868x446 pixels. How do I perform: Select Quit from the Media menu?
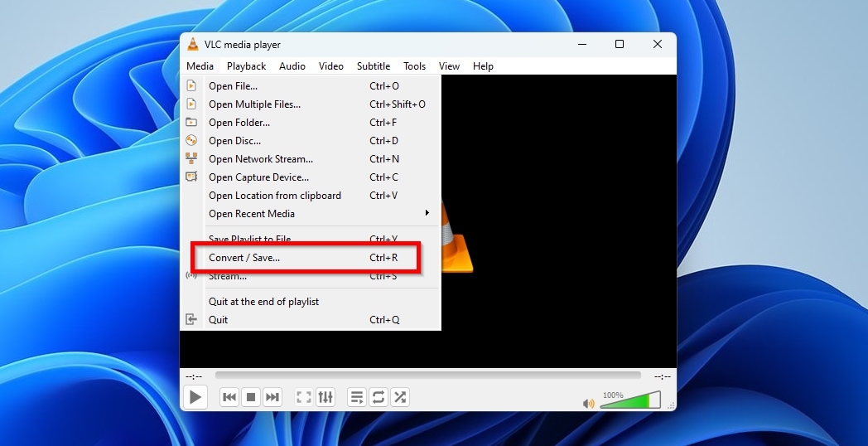pos(310,320)
